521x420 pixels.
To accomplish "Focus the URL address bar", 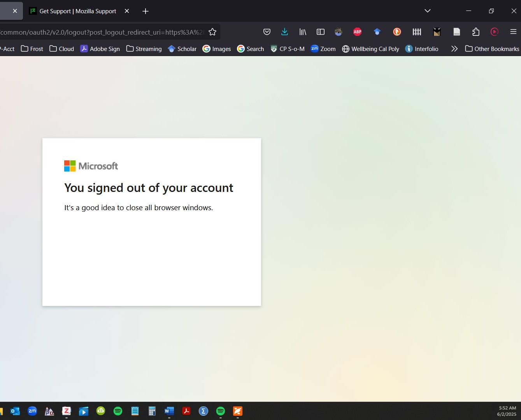I will point(102,32).
